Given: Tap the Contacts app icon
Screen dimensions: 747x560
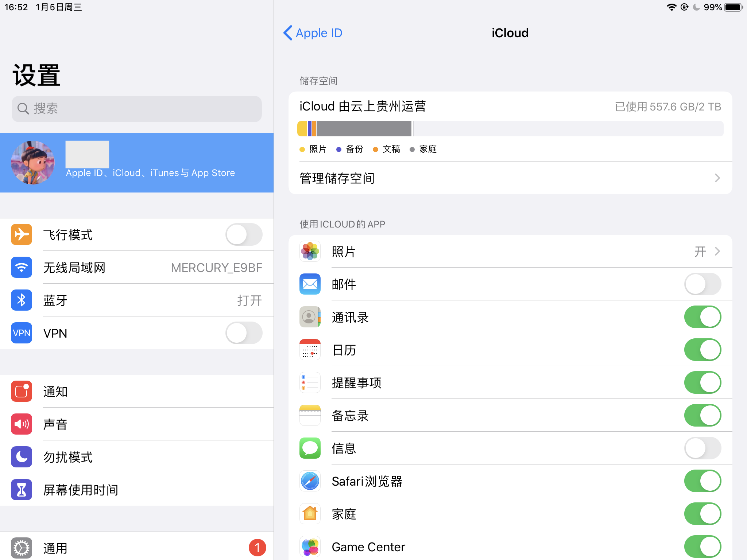Looking at the screenshot, I should coord(310,317).
